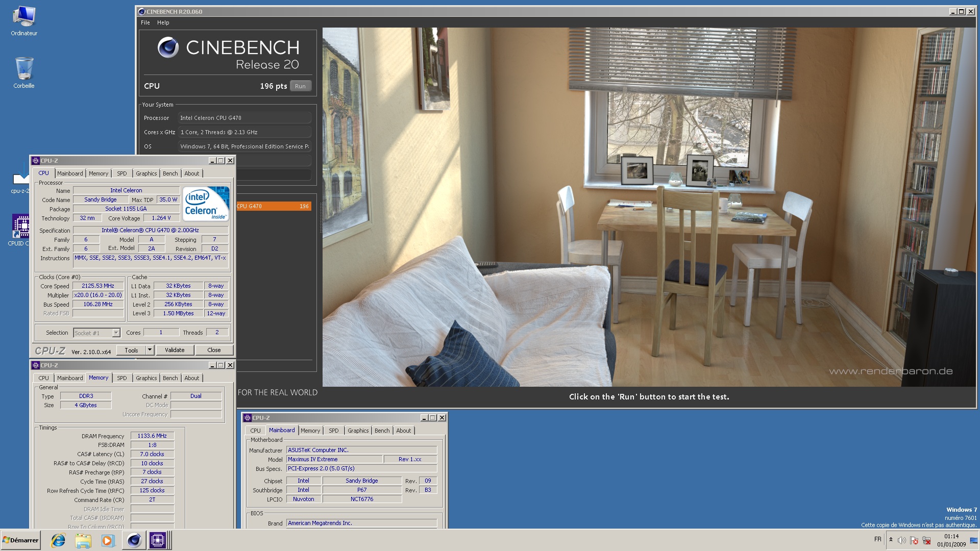Click the rendered room image in Cinebench
980x551 pixels.
pyautogui.click(x=649, y=207)
